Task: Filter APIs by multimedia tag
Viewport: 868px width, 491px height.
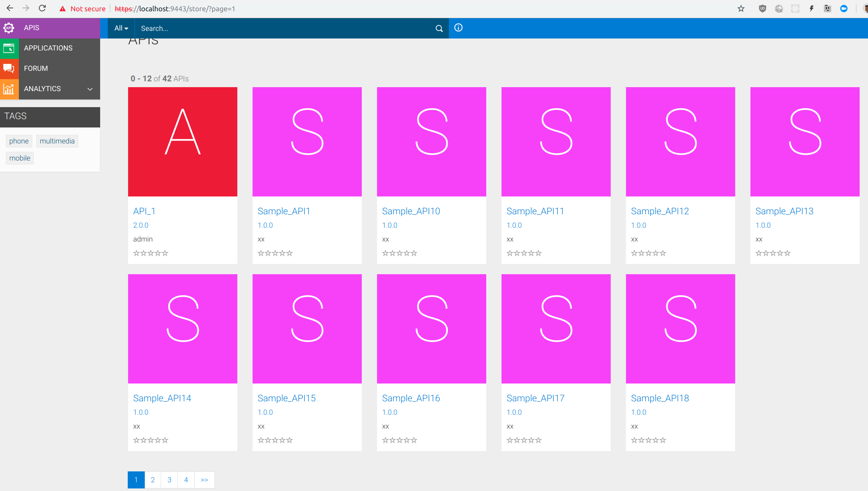Action: click(57, 141)
